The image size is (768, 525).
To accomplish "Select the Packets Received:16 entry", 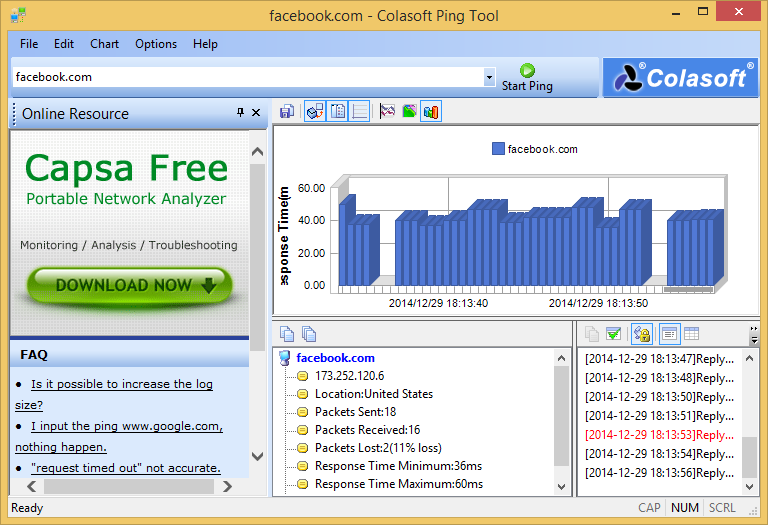I will click(x=367, y=430).
